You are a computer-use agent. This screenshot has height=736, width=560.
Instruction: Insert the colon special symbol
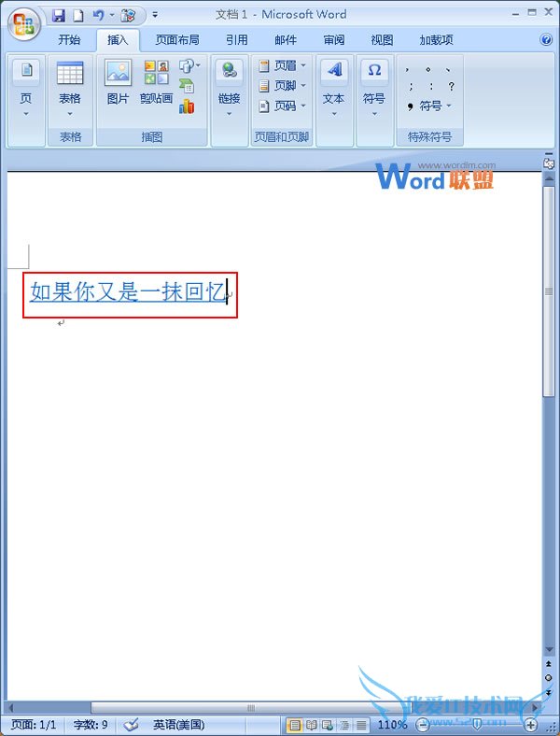coord(431,86)
